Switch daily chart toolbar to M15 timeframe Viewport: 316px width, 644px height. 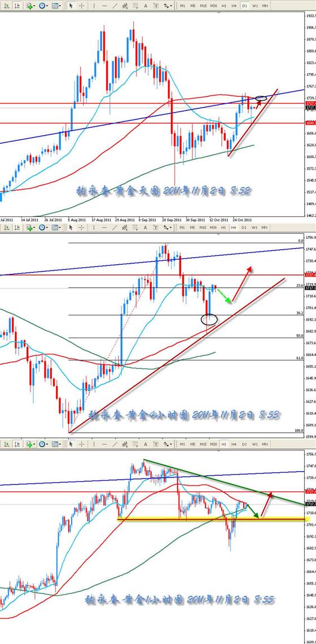[203, 6]
